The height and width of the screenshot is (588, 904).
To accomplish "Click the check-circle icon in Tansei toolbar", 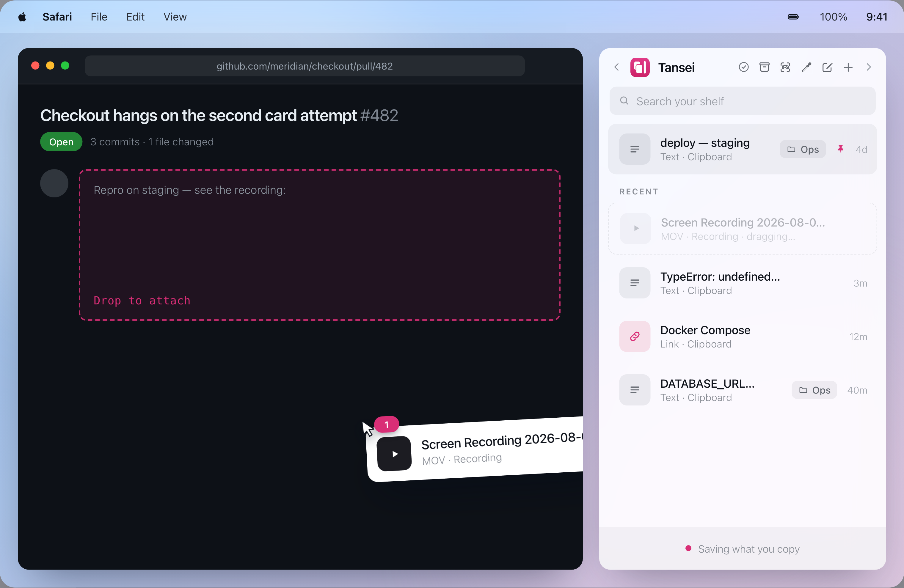I will (743, 67).
